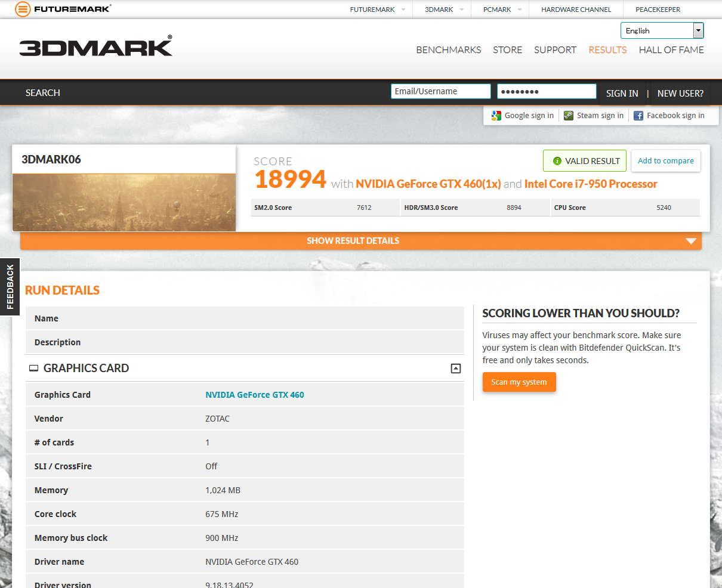The image size is (722, 588).
Task: Open the FEEDBACK side tab
Action: [10, 287]
